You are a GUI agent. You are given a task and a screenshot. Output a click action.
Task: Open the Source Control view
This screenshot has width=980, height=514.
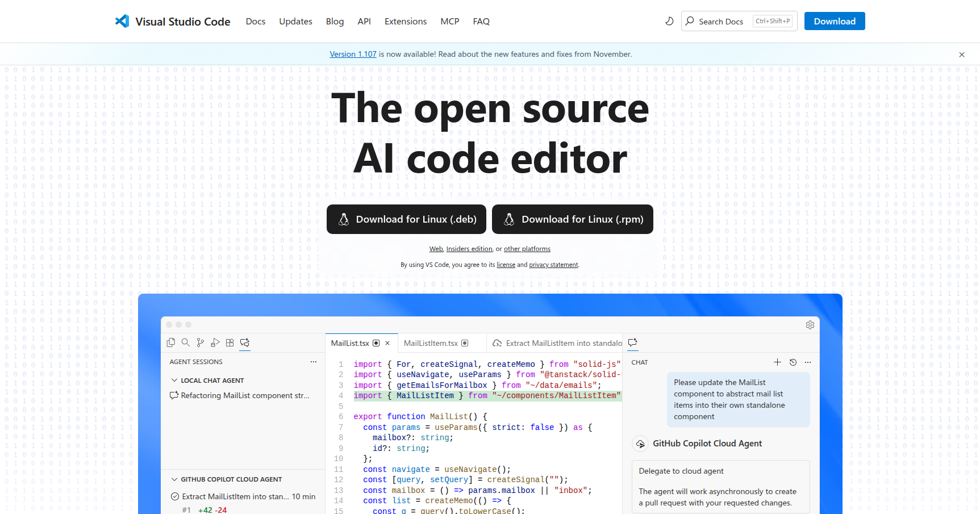pos(201,342)
